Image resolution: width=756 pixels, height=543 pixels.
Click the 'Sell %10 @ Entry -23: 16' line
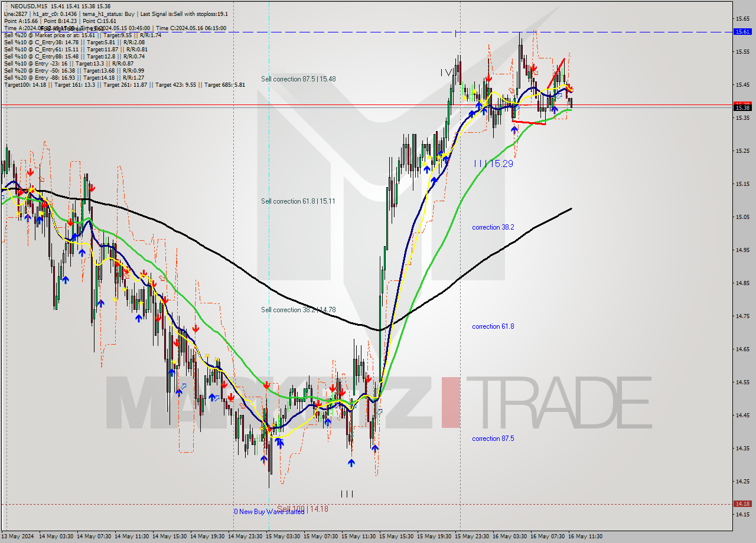[69, 63]
